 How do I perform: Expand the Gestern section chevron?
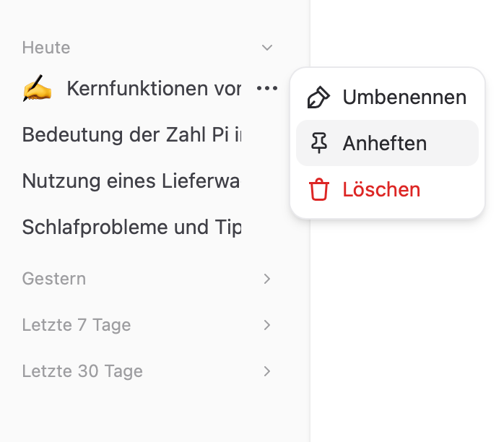[x=266, y=279]
